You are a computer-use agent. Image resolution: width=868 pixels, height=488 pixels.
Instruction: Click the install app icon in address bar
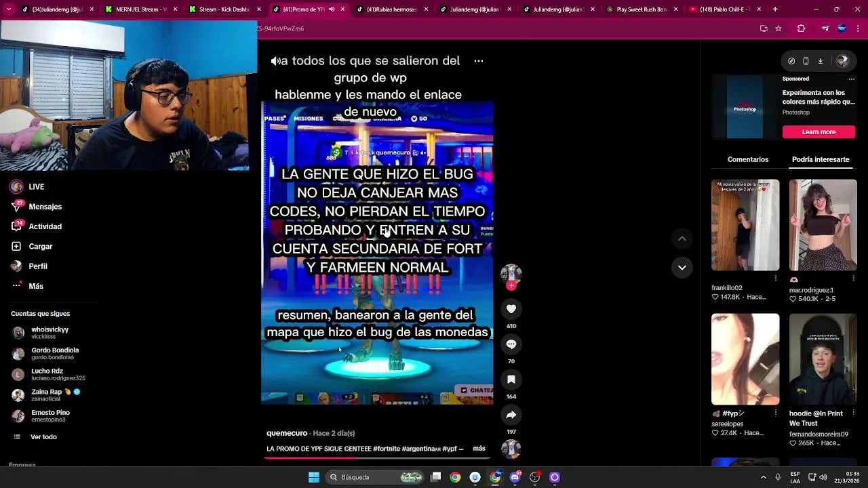tap(764, 28)
